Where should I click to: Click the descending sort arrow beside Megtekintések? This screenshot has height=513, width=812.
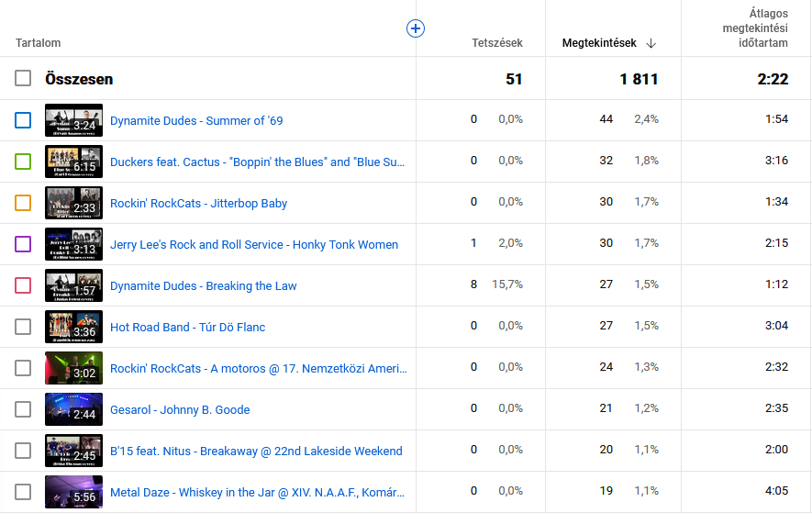651,43
